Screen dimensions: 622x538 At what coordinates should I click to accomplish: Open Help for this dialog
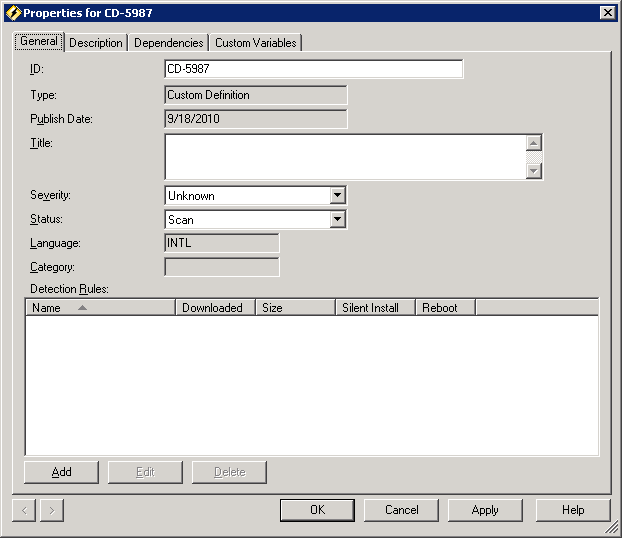pos(573,510)
